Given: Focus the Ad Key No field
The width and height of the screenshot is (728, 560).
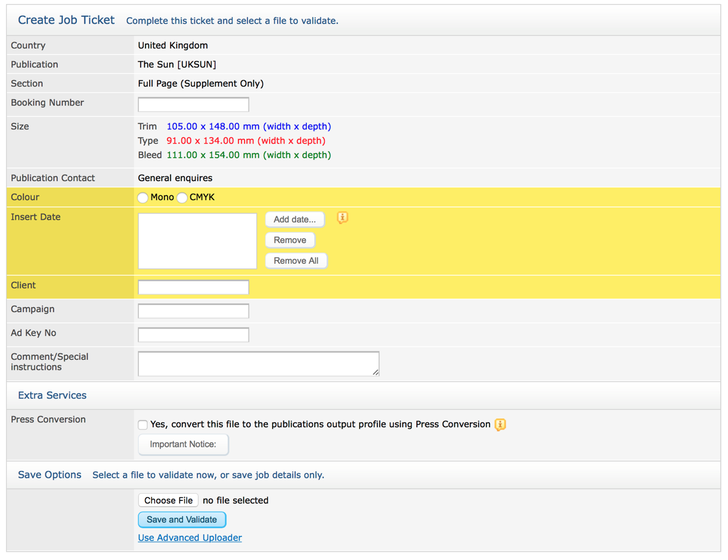Looking at the screenshot, I should tap(193, 335).
